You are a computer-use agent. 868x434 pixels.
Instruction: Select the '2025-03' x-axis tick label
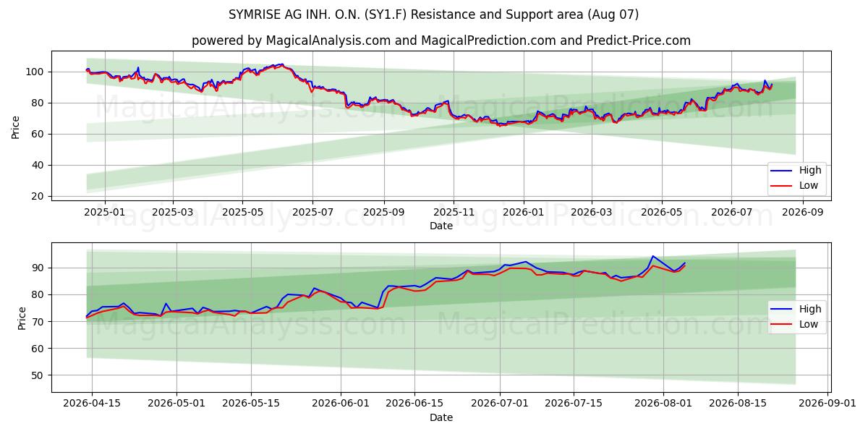(x=173, y=212)
